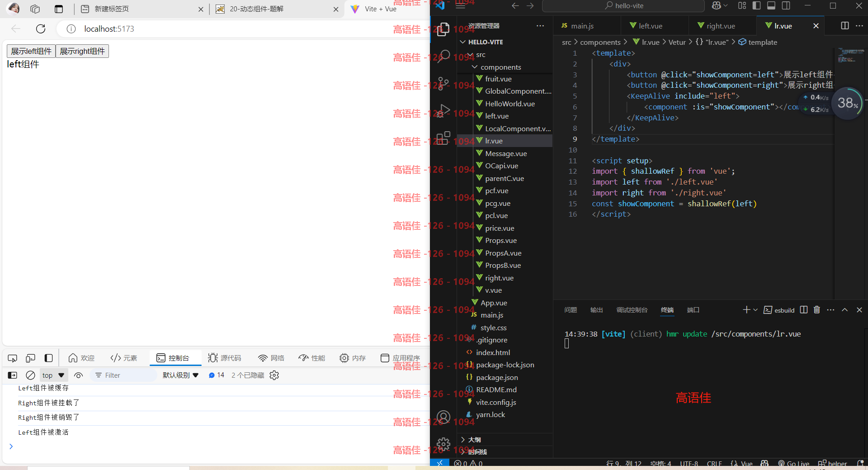The image size is (868, 470).
Task: View site information for localhost
Action: click(71, 29)
